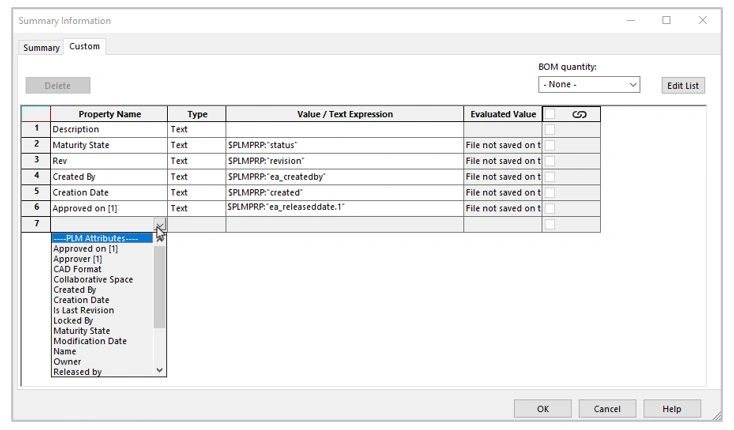The height and width of the screenshot is (430, 734).
Task: Toggle the header checkbox beside link column
Action: pos(550,114)
